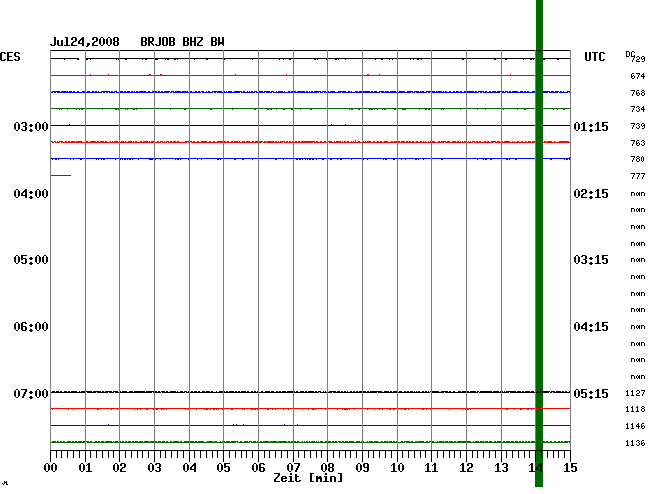Click the black seismogram trace at 03:00
Screen dimensions: 650x494
[310, 125]
